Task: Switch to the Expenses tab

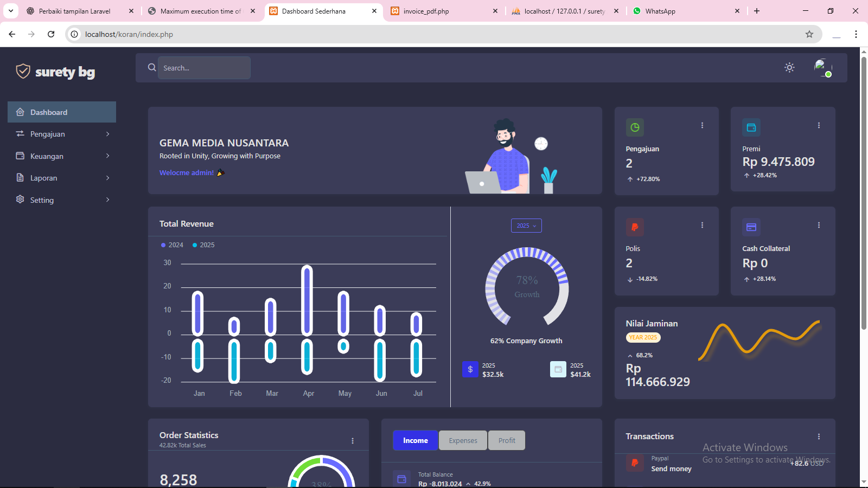Action: 462,440
